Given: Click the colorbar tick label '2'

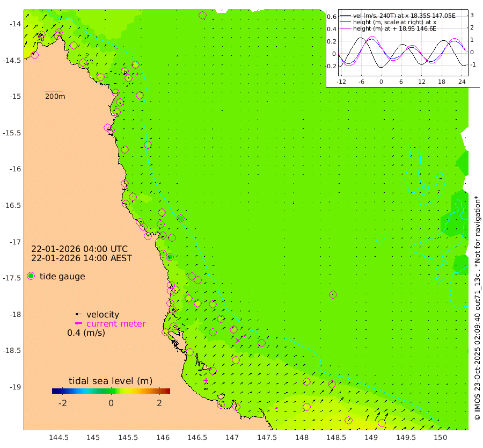Looking at the screenshot, I should click(159, 403).
